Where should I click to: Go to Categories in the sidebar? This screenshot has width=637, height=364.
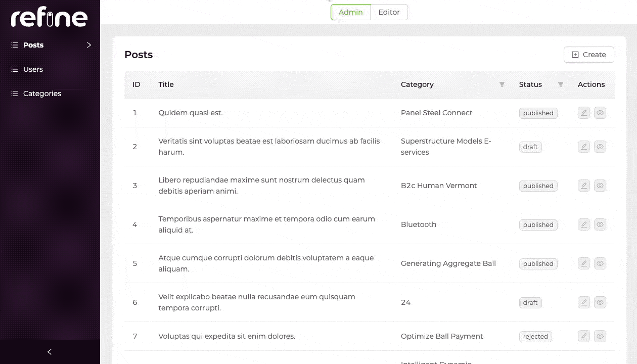click(x=42, y=94)
